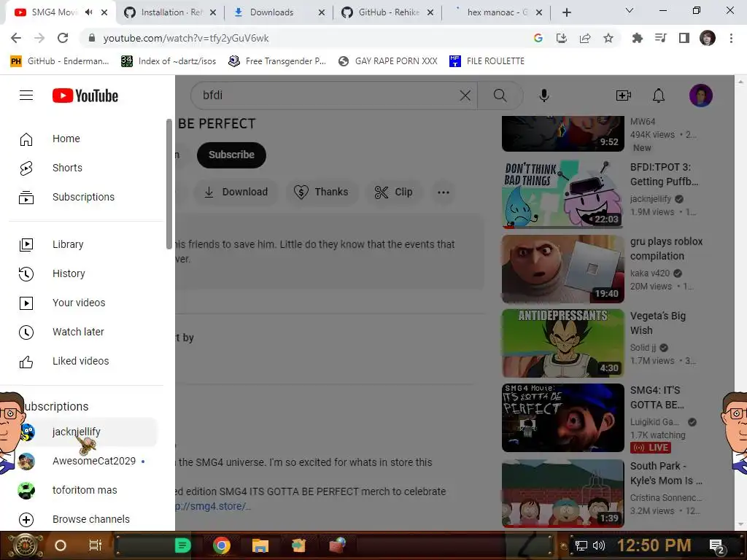Image resolution: width=747 pixels, height=560 pixels.
Task: Click Browse channels
Action: point(86,519)
